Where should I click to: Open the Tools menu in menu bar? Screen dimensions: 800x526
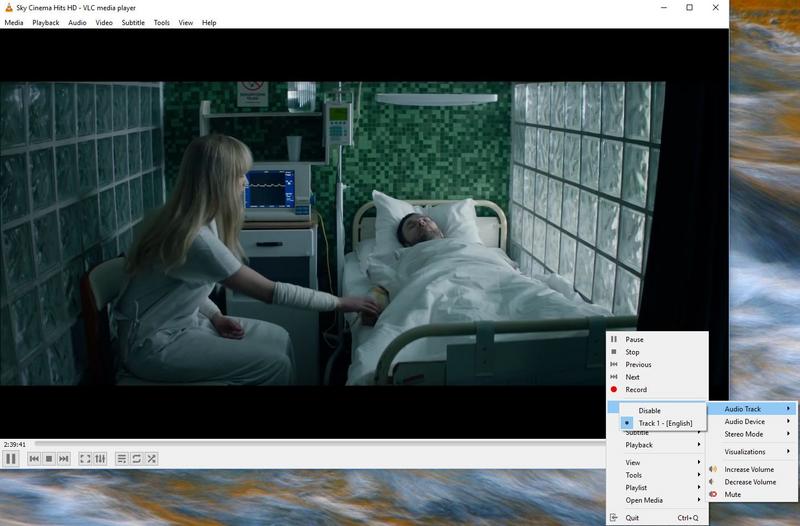click(162, 22)
